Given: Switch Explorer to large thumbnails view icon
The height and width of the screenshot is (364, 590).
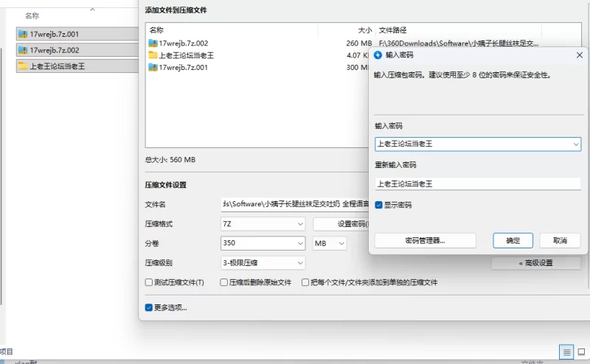Looking at the screenshot, I should coord(581,352).
